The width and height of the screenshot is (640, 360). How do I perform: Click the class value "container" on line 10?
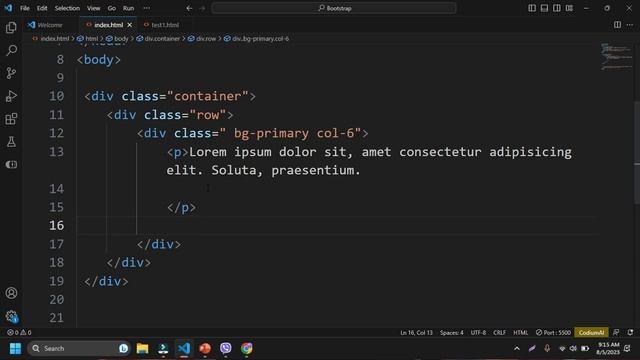click(x=208, y=96)
